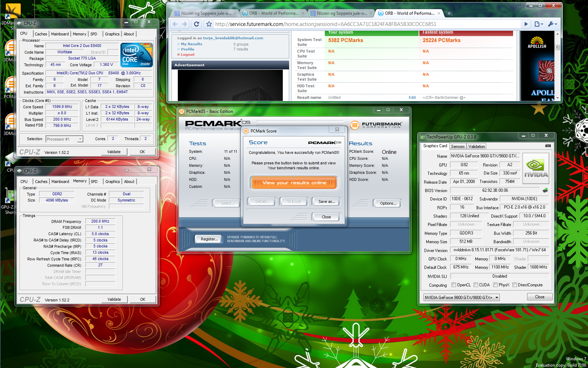Viewport: 588px width, 368px height.
Task: Click the Register... button in PCMark05
Action: [209, 239]
